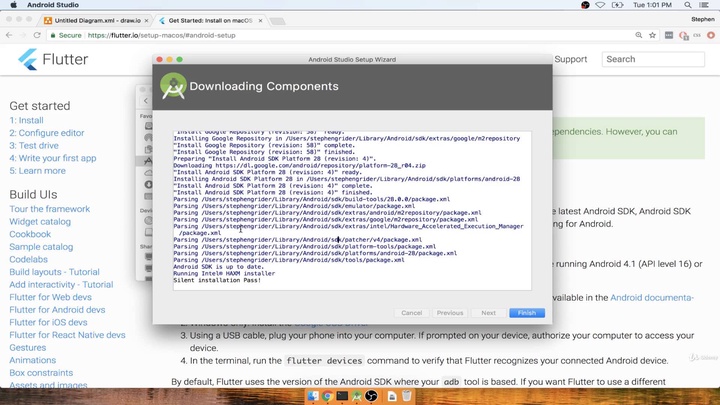Image resolution: width=720 pixels, height=405 pixels.
Task: Click the Finish button in Setup Wizard
Action: [527, 313]
